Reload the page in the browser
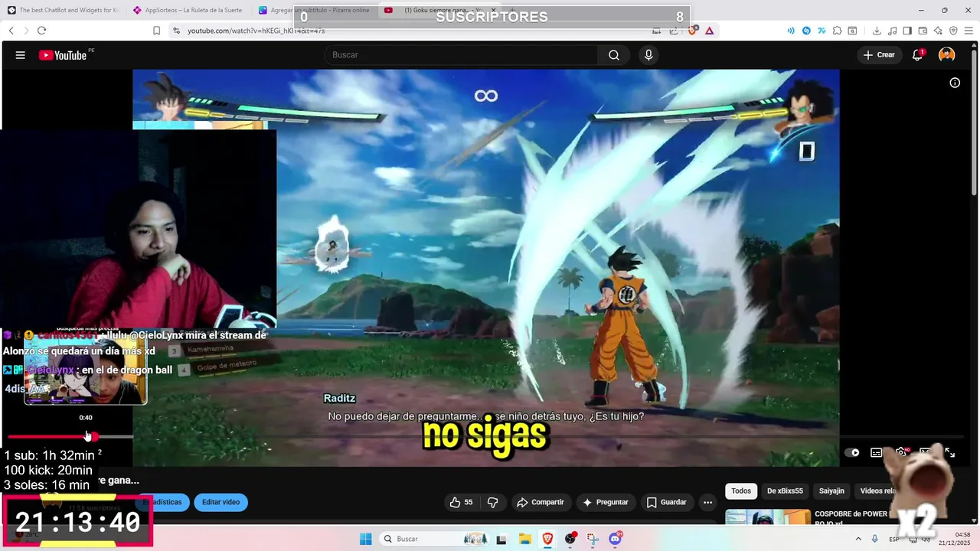Image resolution: width=980 pixels, height=551 pixels. click(41, 31)
